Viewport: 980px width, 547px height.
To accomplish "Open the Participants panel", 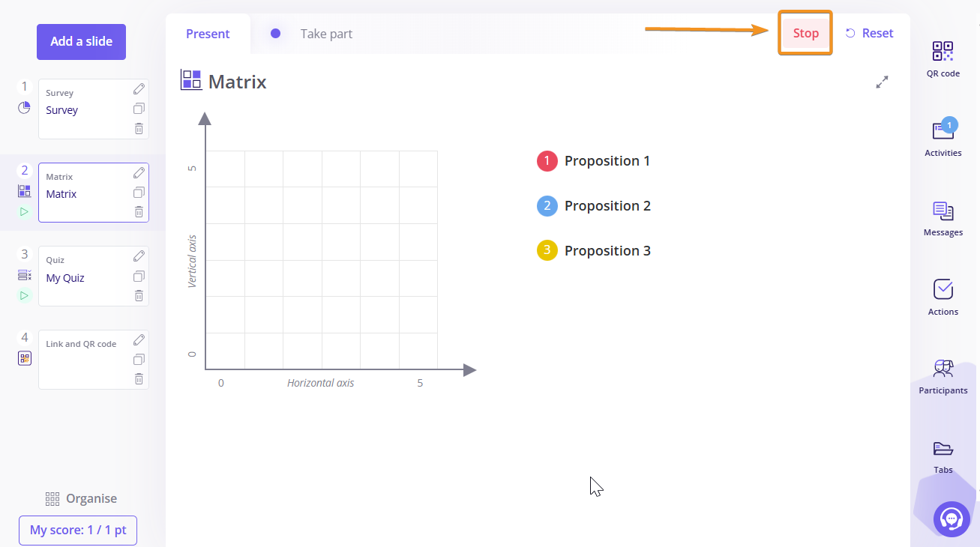I will pyautogui.click(x=943, y=377).
